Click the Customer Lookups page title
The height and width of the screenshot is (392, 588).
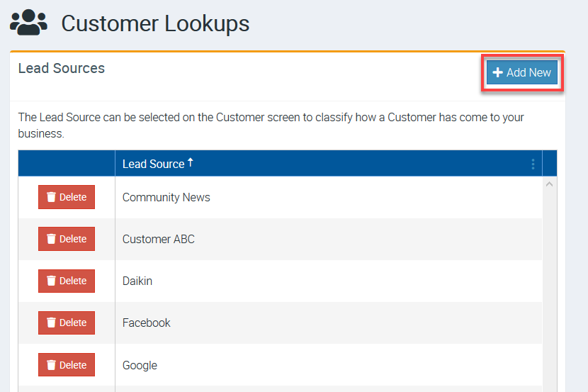(155, 23)
